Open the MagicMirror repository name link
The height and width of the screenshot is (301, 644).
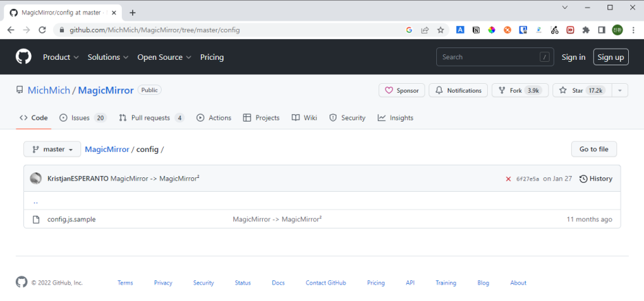click(106, 90)
